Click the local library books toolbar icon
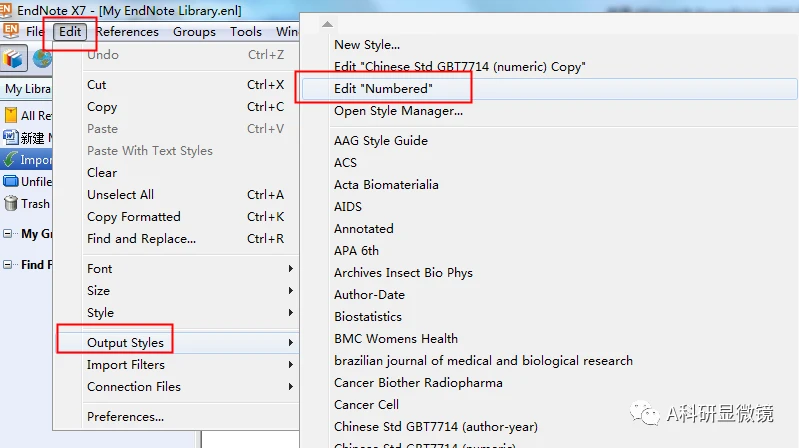This screenshot has height=448, width=799. click(13, 59)
